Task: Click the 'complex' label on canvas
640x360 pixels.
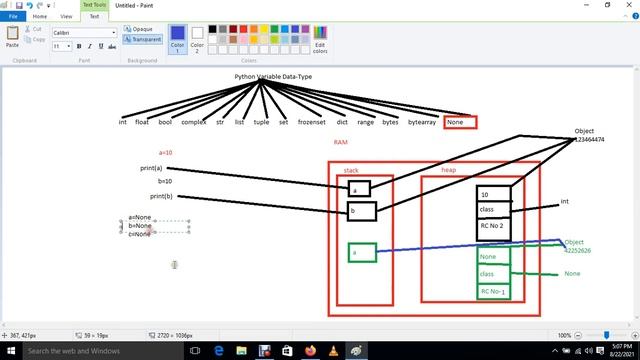Action: pos(193,122)
